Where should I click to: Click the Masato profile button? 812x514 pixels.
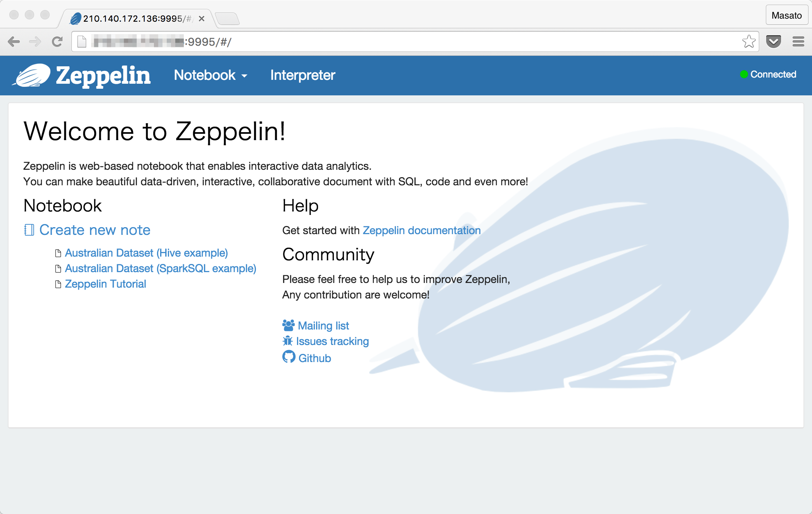point(786,16)
